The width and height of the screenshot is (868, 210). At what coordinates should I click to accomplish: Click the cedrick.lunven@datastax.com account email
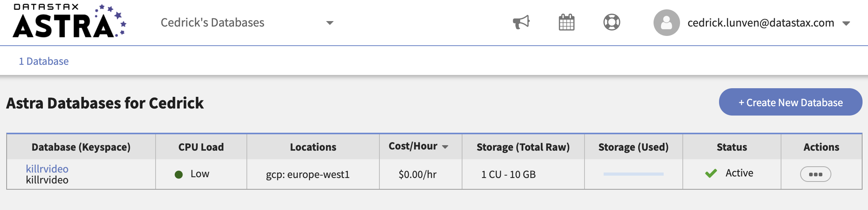[x=760, y=23]
